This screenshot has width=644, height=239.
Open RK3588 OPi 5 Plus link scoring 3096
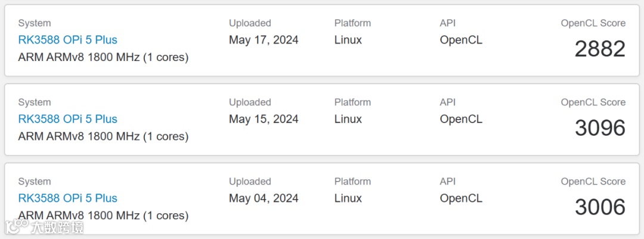tap(67, 119)
